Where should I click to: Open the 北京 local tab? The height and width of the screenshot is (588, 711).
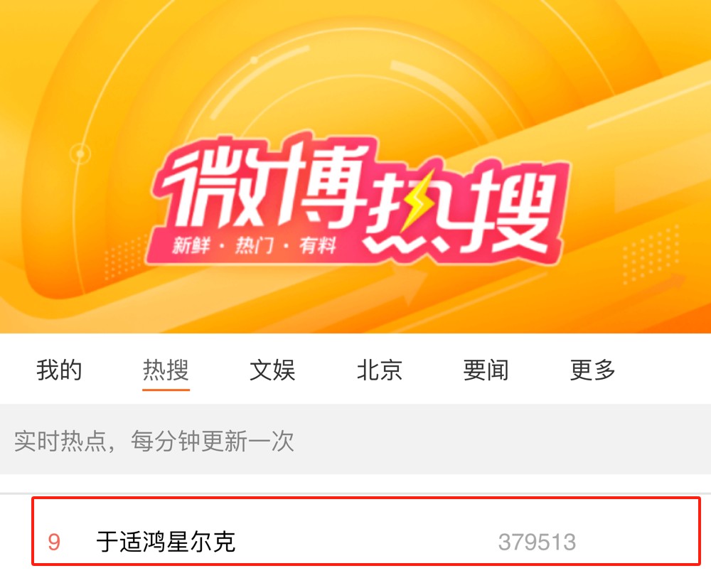(x=380, y=370)
